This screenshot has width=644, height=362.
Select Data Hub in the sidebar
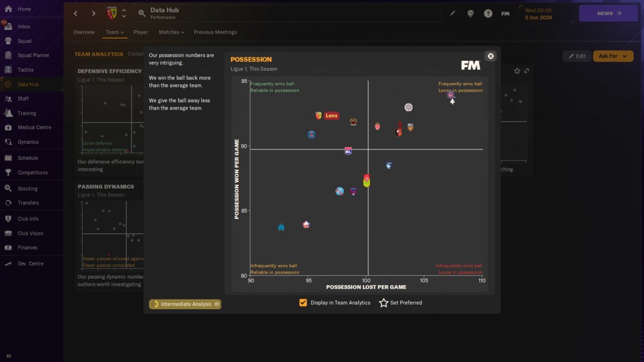coord(31,84)
